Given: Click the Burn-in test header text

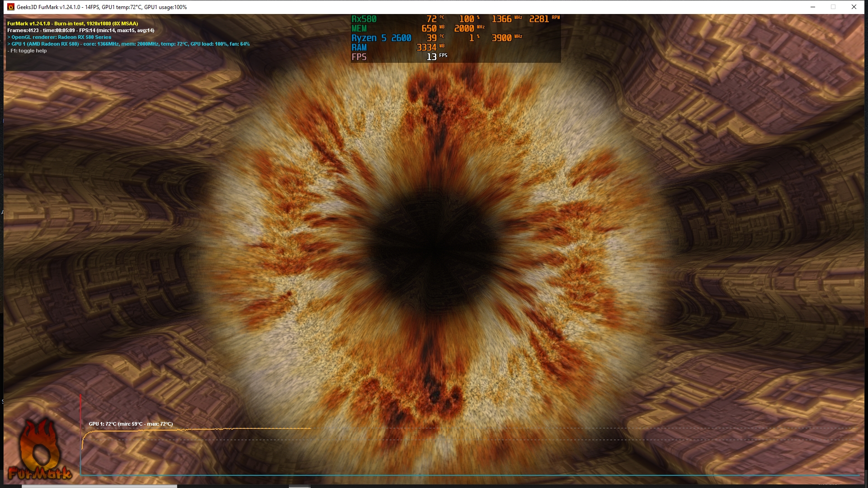Looking at the screenshot, I should [72, 23].
